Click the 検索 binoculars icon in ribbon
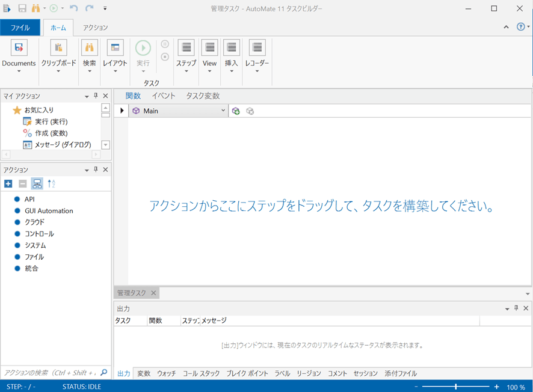This screenshot has width=533, height=392. point(89,49)
